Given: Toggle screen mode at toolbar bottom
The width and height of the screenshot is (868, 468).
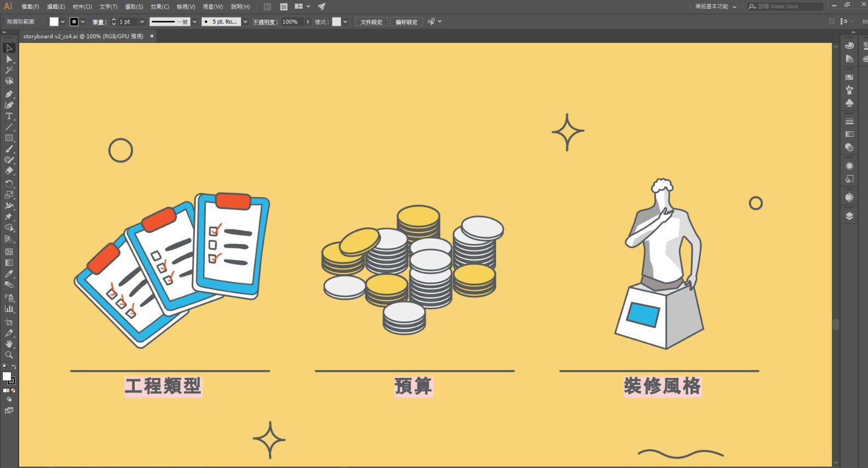Looking at the screenshot, I should (x=9, y=411).
